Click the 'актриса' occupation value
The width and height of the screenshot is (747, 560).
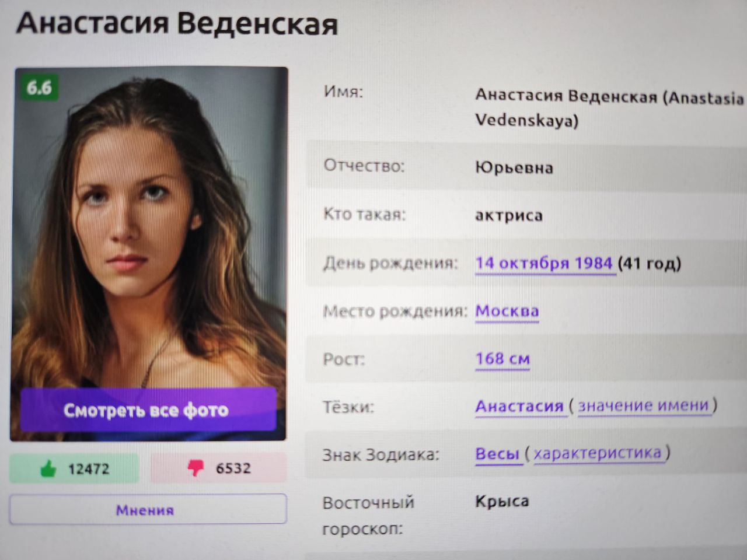click(x=509, y=216)
